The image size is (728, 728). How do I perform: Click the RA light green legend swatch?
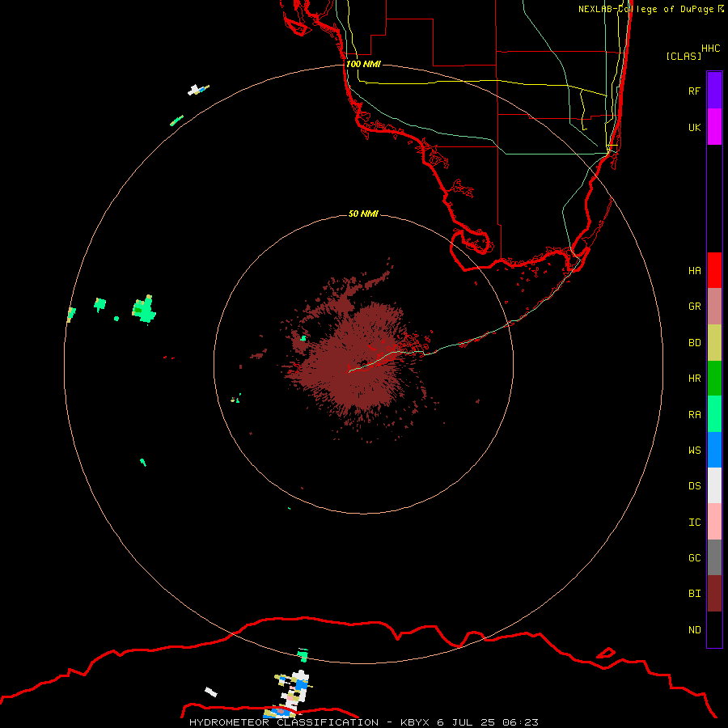(714, 414)
